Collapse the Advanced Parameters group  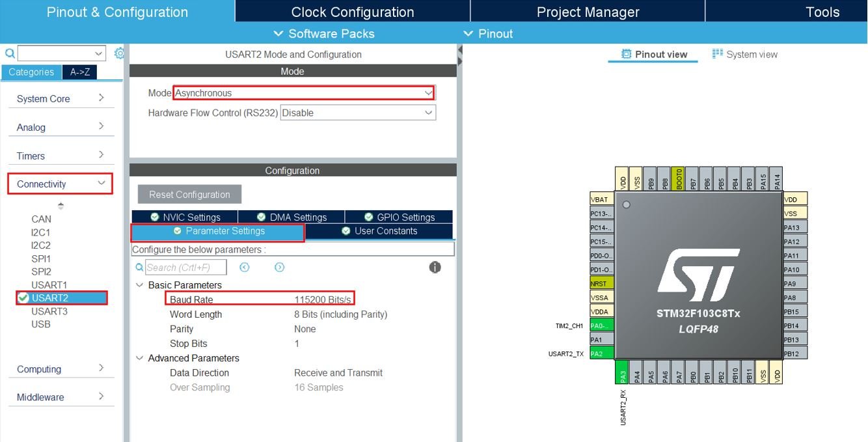click(139, 358)
